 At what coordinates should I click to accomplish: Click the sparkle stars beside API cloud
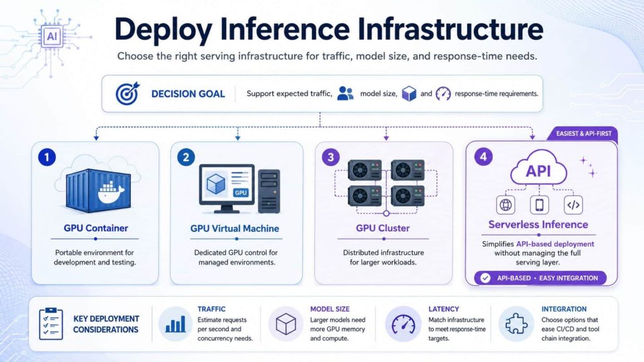(x=588, y=167)
